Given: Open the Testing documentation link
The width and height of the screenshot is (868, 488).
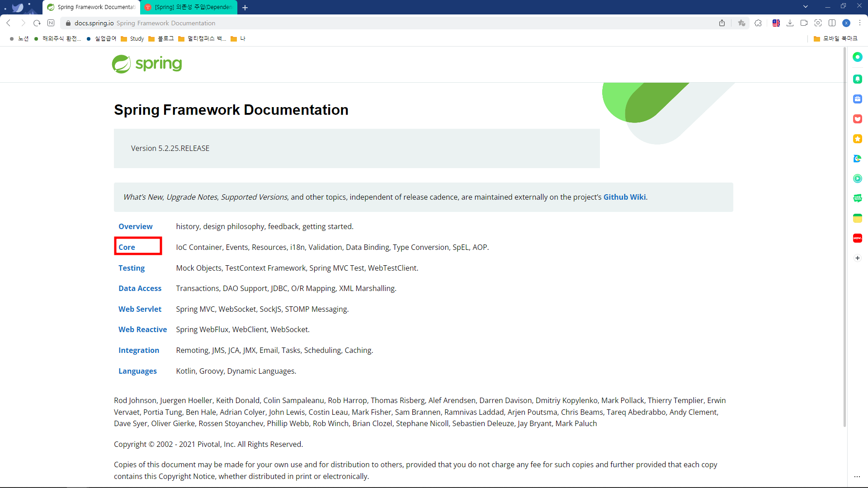Looking at the screenshot, I should coord(132,268).
